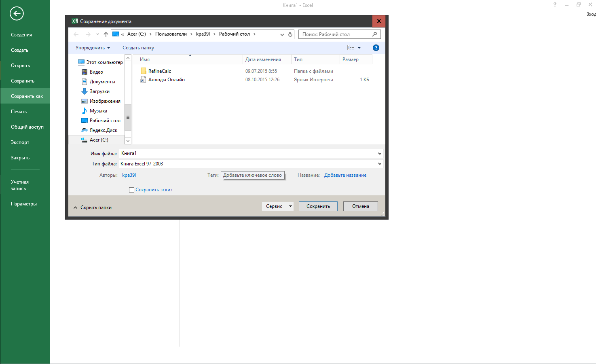The height and width of the screenshot is (364, 596).
Task: Open Параметры in the sidebar
Action: [x=25, y=204]
